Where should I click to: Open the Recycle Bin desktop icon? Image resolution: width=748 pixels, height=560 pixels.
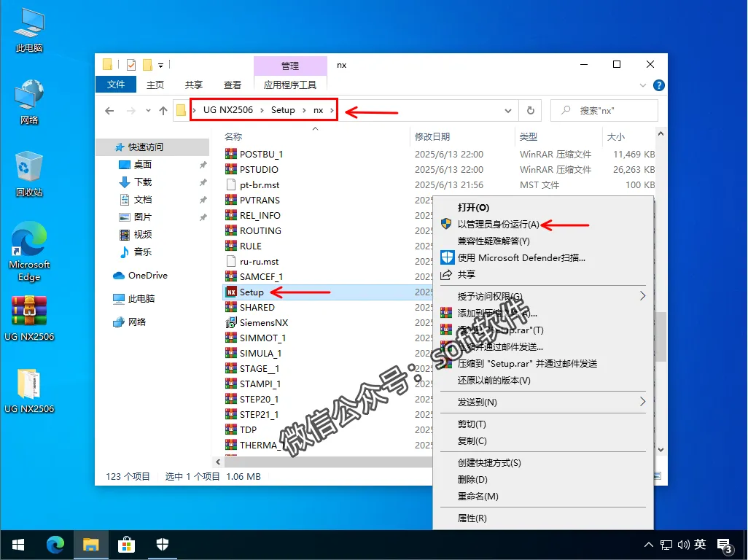tap(29, 174)
